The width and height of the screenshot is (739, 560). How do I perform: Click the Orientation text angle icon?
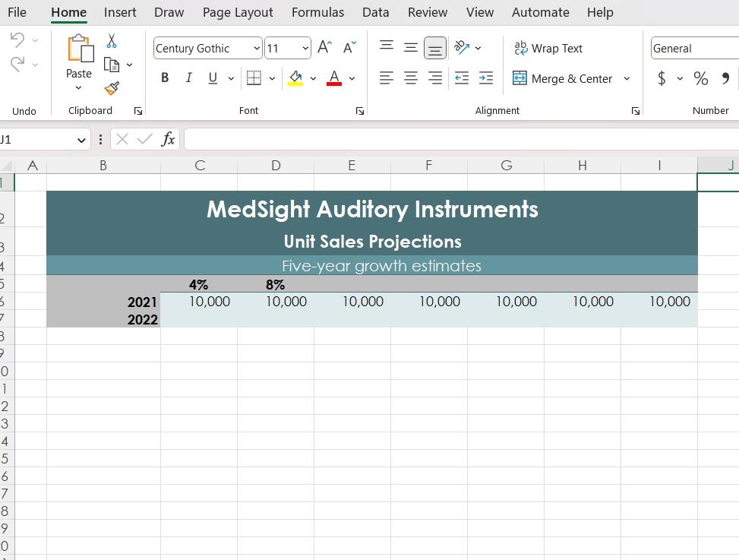point(462,48)
